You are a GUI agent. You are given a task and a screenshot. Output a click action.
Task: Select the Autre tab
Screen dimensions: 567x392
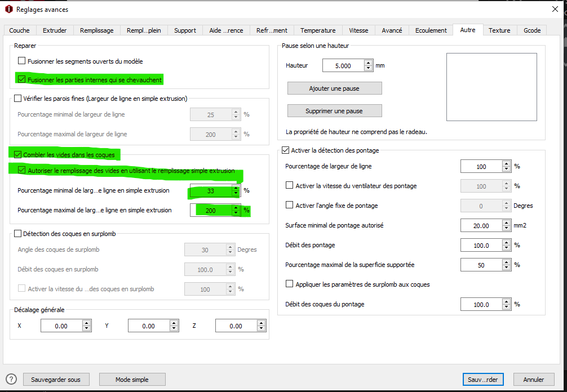point(468,30)
